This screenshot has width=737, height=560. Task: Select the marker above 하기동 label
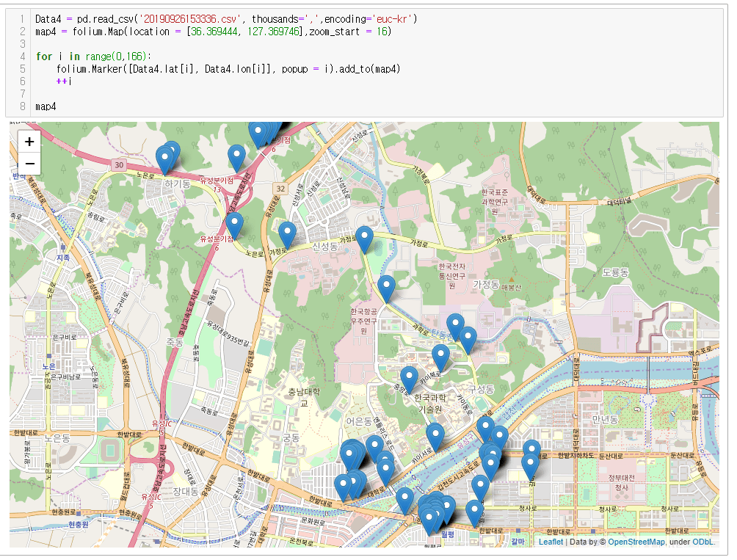[165, 159]
